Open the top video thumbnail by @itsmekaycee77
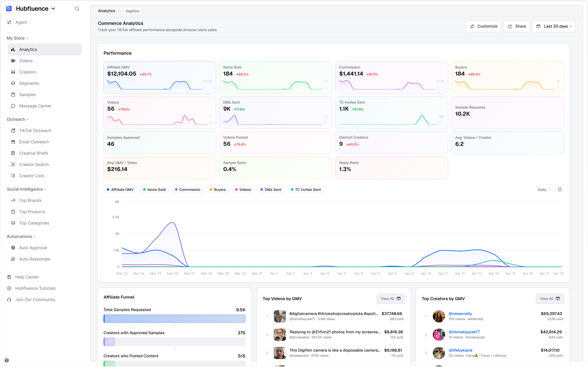 pyautogui.click(x=280, y=316)
